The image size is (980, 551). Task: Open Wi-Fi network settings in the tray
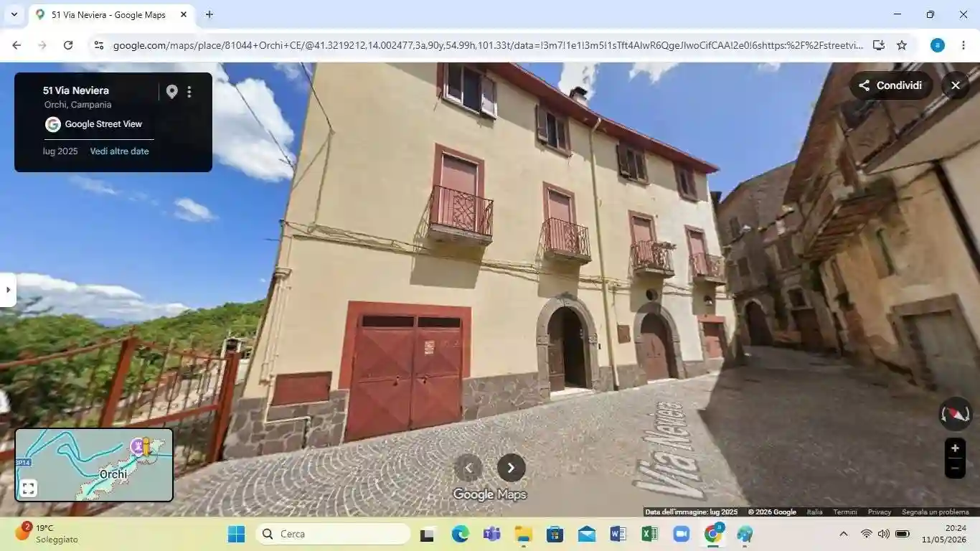(x=867, y=534)
